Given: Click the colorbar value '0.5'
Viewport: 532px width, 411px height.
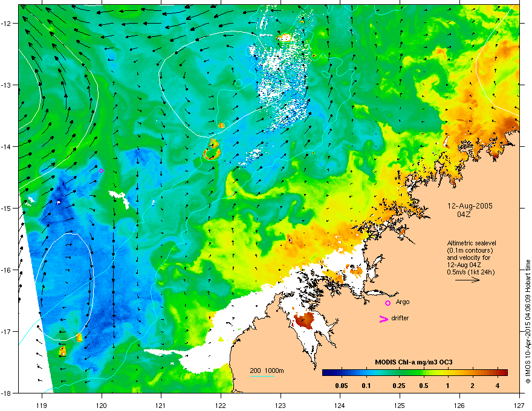Looking at the screenshot, I should (x=424, y=386).
